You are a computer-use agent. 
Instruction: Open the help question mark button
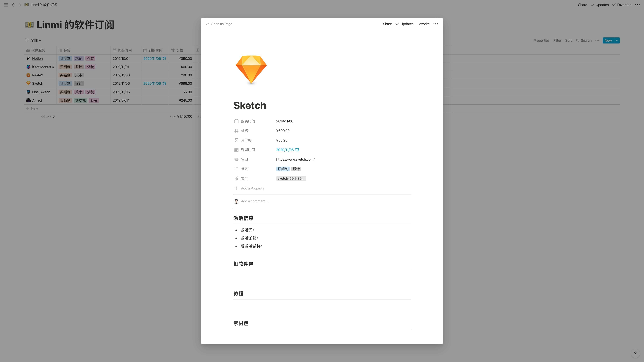click(x=635, y=353)
